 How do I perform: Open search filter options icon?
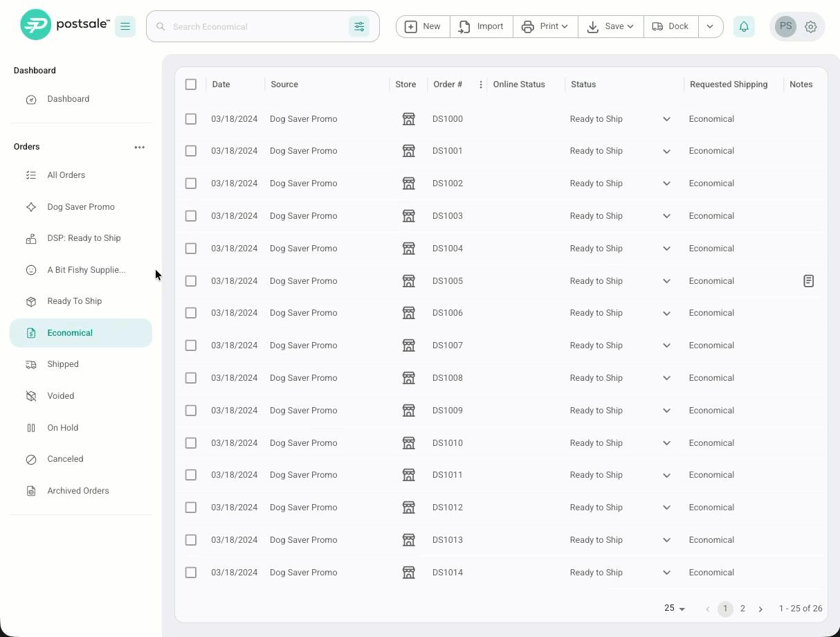[x=359, y=26]
